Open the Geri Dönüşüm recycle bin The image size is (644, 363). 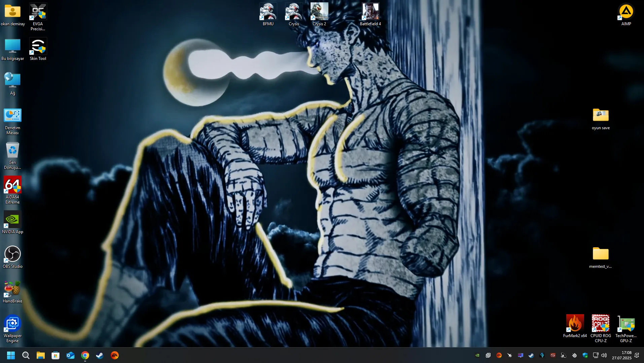pyautogui.click(x=12, y=156)
